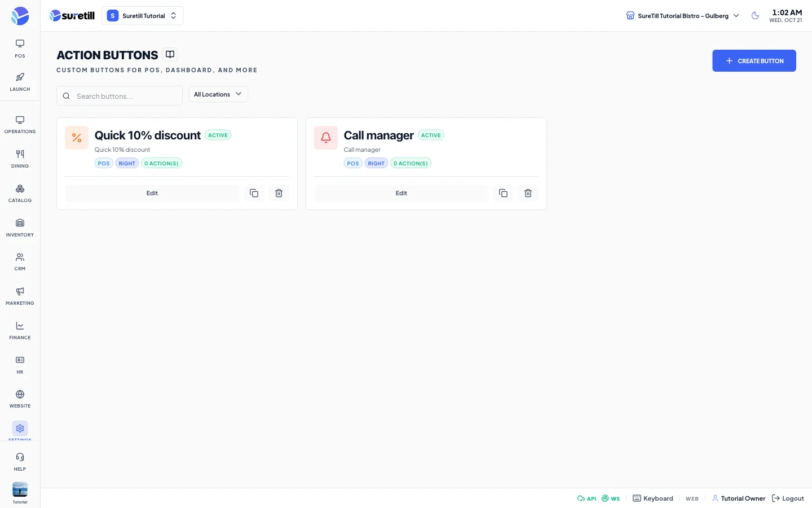Go to Operations in the sidebar
Image resolution: width=812 pixels, height=508 pixels.
[x=20, y=125]
